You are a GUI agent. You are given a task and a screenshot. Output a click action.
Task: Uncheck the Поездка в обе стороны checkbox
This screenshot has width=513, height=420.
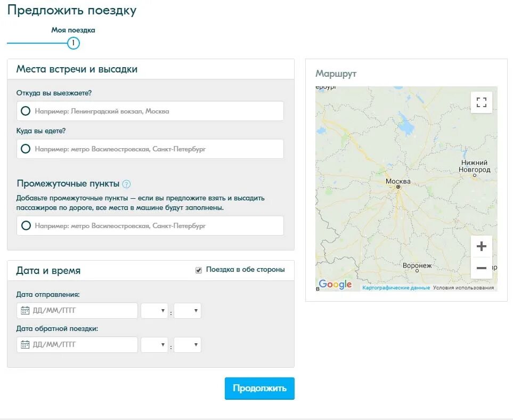pos(199,270)
